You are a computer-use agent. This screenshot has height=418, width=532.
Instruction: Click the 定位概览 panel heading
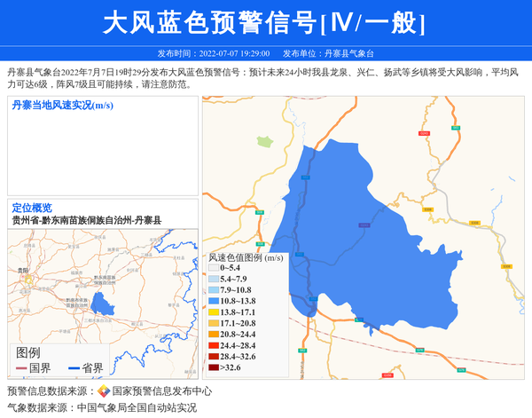(x=32, y=208)
